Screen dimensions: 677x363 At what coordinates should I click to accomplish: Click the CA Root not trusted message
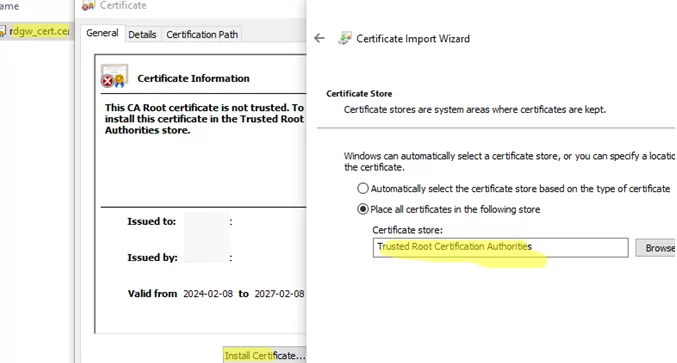[204, 119]
